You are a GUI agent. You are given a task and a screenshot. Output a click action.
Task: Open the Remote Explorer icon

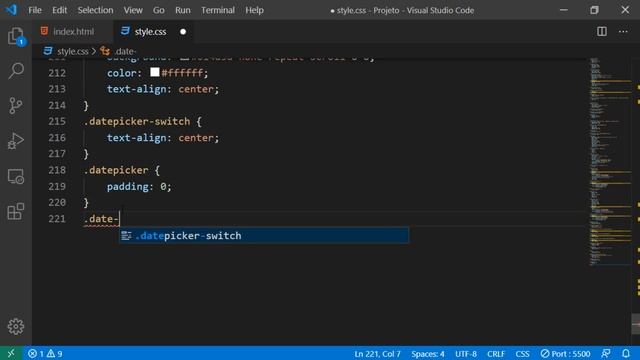coord(16,176)
